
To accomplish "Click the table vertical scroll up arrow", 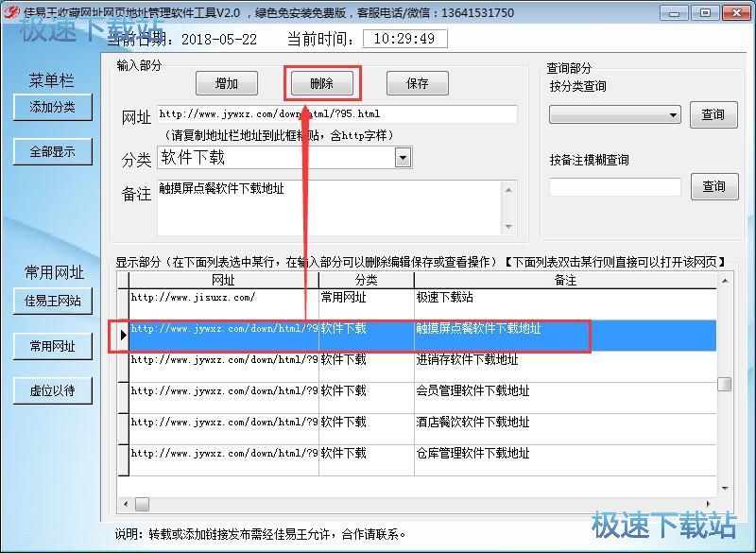I will [725, 281].
